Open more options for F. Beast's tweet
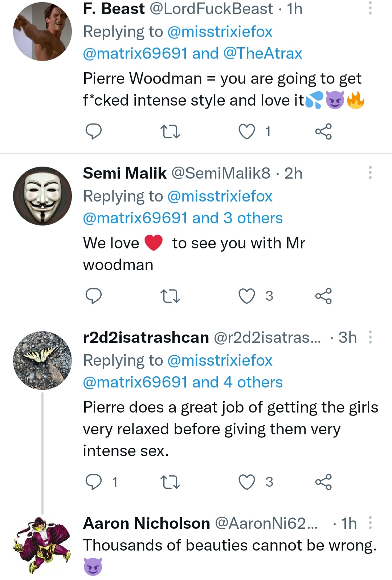 click(x=370, y=8)
